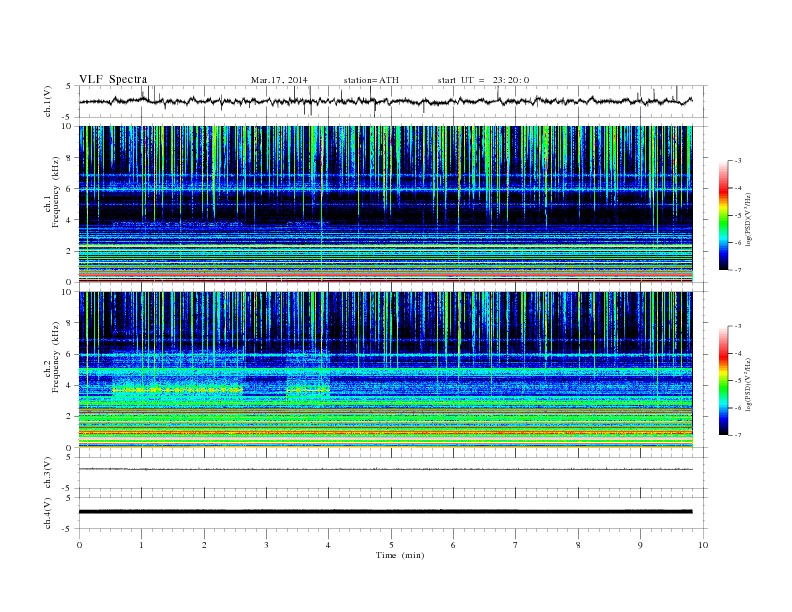This screenshot has width=792, height=612.
Task: Click the date text "Mar.17, 2014"
Action: click(279, 80)
